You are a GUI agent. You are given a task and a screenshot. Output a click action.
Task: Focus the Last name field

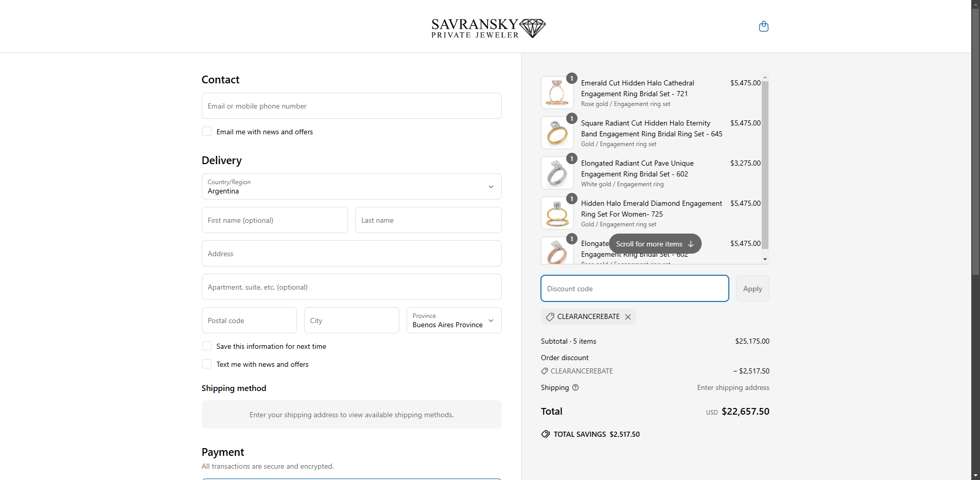point(428,220)
